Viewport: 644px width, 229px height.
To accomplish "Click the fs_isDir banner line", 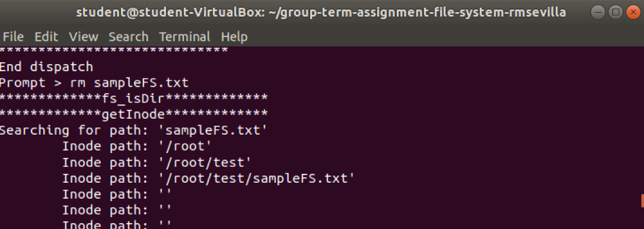I will (134, 98).
